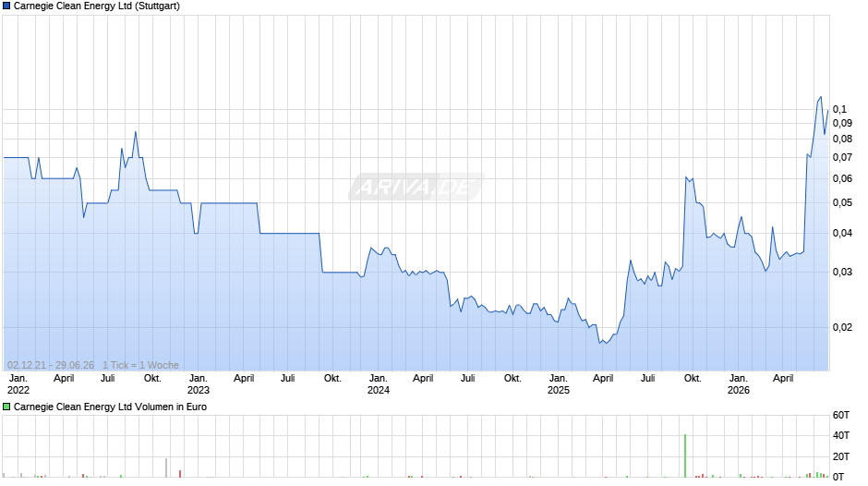Click the blue legend square for Carnegie Clean Energy
This screenshot has width=868, height=486.
(6, 6)
